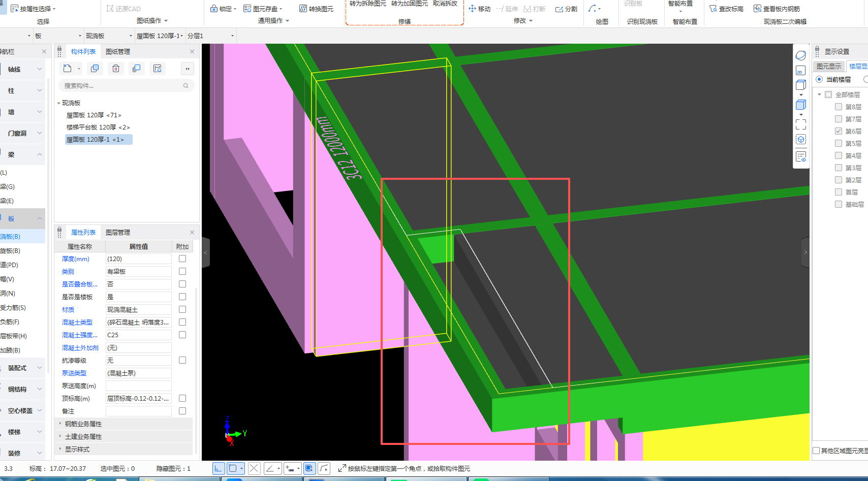868x481 pixels.
Task: Select the 当前楼层 radio button
Action: pos(819,79)
